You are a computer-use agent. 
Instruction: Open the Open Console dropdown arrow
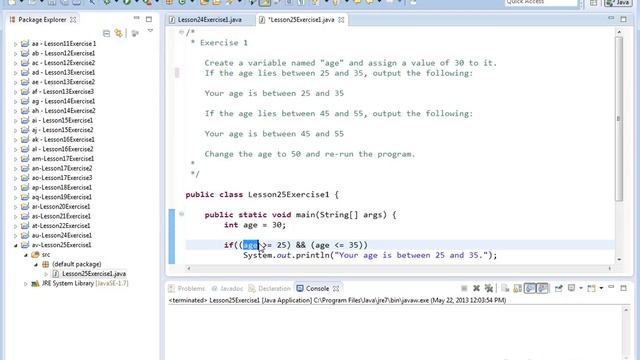601,288
